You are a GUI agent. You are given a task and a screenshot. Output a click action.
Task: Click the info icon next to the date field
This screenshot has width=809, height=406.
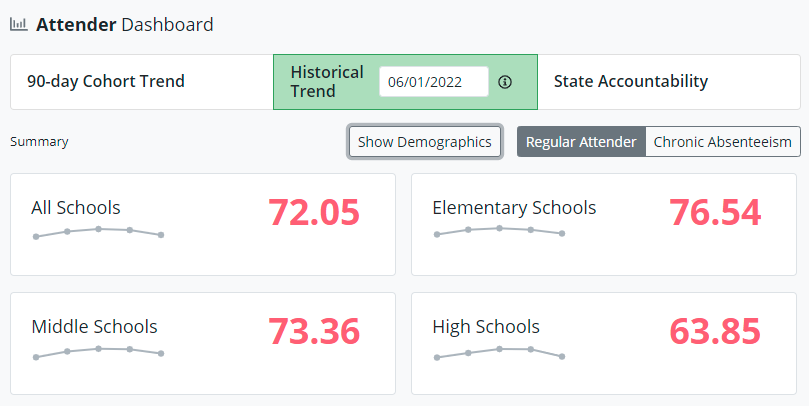tap(505, 82)
